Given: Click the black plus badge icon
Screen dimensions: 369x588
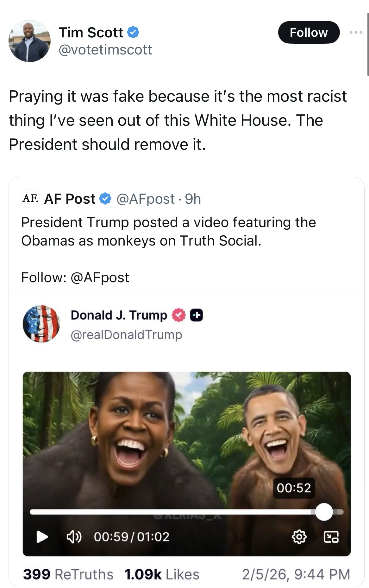Looking at the screenshot, I should [x=196, y=315].
